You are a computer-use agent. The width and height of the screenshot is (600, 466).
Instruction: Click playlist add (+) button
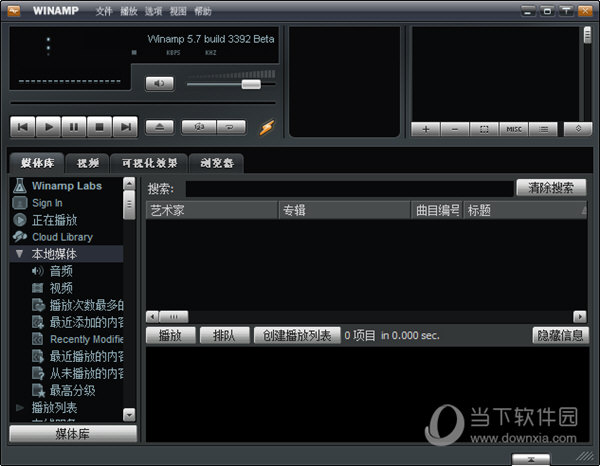pos(426,129)
